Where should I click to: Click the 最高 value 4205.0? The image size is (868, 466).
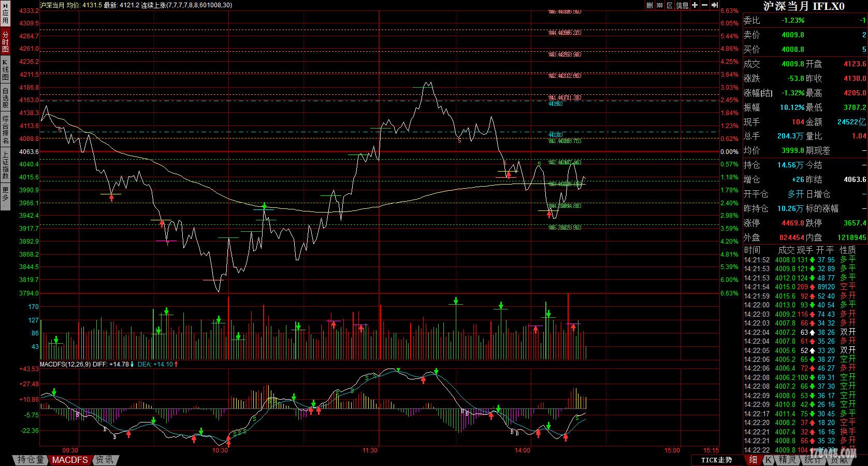pyautogui.click(x=855, y=93)
